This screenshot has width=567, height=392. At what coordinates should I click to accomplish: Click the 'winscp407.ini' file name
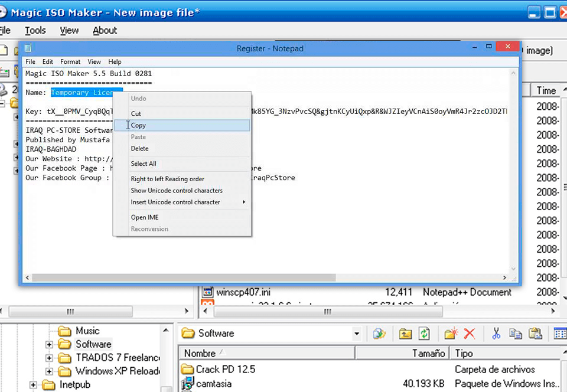[x=243, y=292]
